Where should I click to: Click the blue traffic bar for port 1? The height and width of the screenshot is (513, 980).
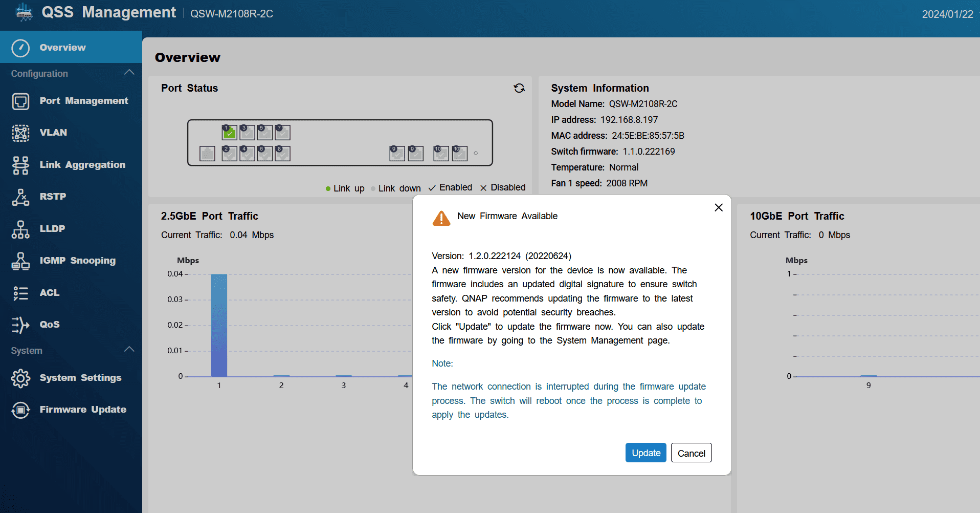pyautogui.click(x=219, y=325)
